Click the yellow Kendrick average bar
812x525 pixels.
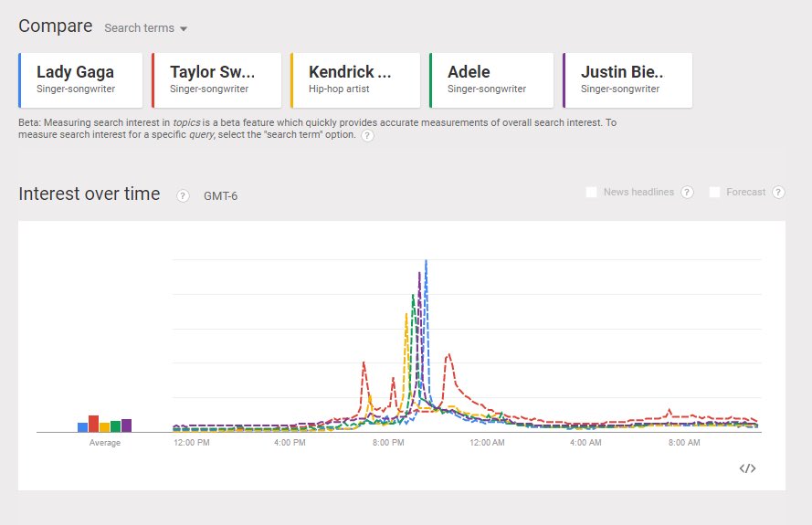[x=105, y=427]
